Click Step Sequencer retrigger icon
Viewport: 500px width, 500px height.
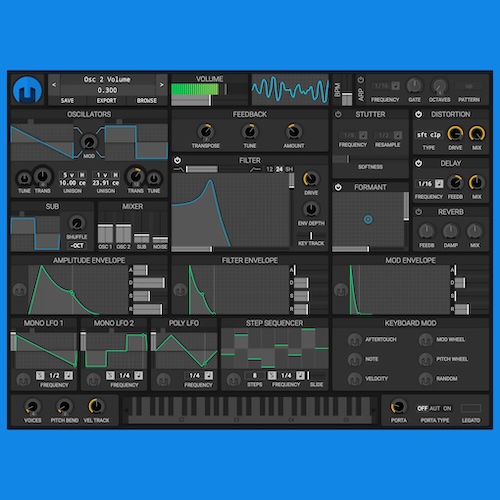pyautogui.click(x=272, y=376)
